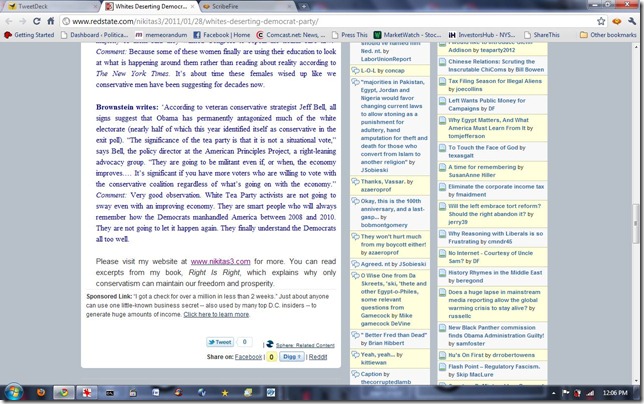Open the red star app in taskbar
The image size is (644, 404).
coord(87,393)
